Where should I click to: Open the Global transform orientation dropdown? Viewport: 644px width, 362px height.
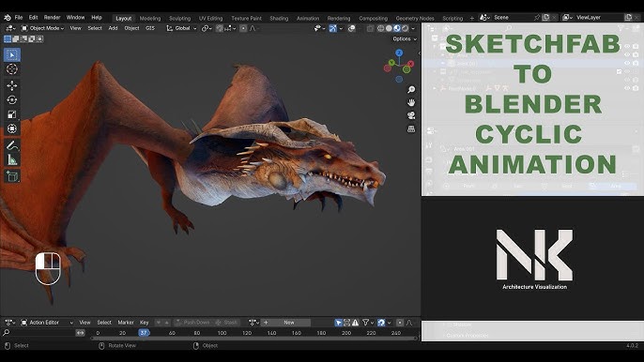click(x=181, y=28)
